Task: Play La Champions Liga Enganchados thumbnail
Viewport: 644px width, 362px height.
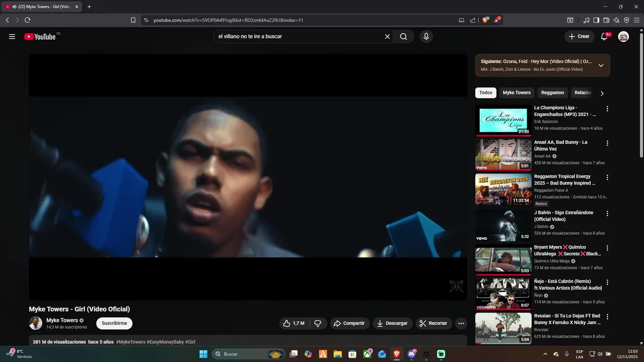Action: click(503, 121)
